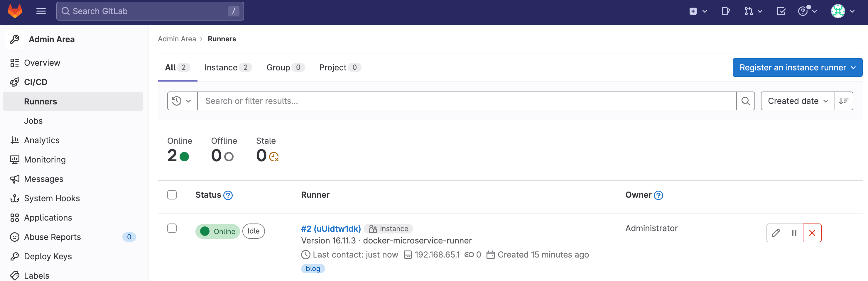Click the search magnifier button in filter bar
The height and width of the screenshot is (281, 868).
[x=745, y=101]
